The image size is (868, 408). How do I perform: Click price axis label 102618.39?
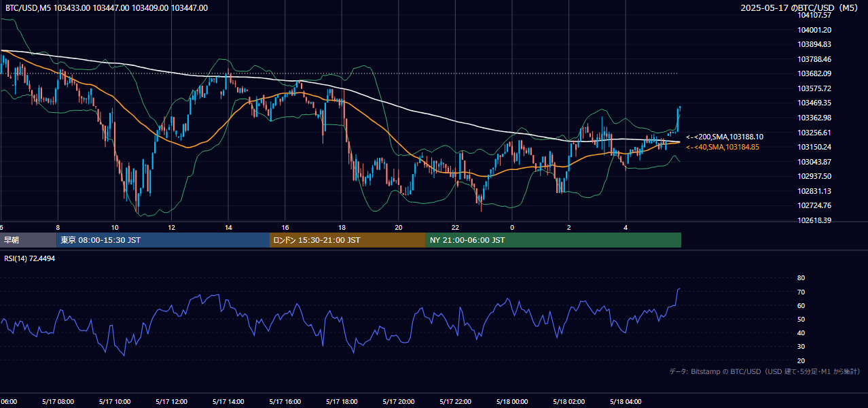814,220
